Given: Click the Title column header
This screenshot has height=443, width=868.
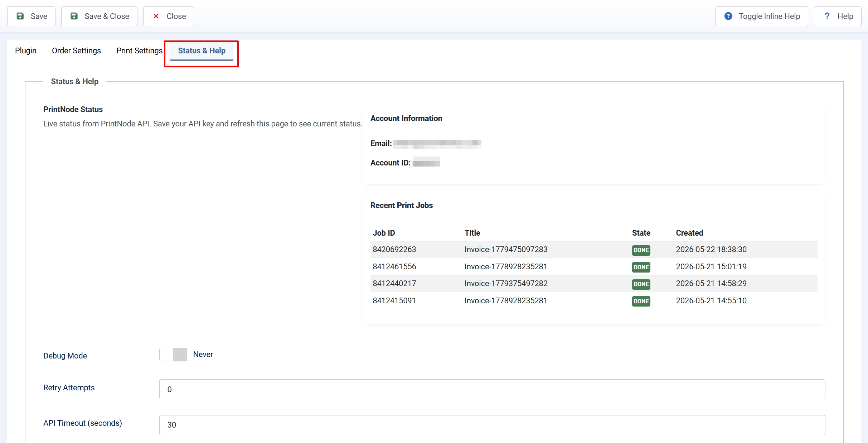Looking at the screenshot, I should 472,233.
